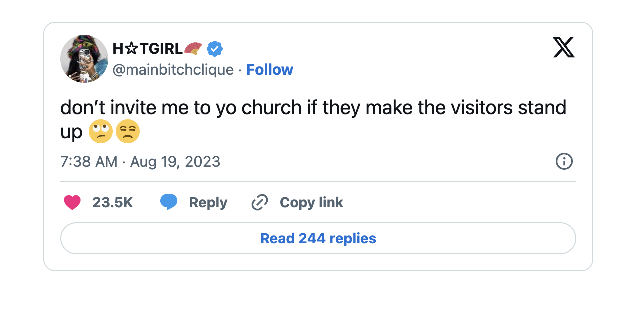The image size is (644, 312).
Task: Click the Reply text label
Action: (x=208, y=202)
